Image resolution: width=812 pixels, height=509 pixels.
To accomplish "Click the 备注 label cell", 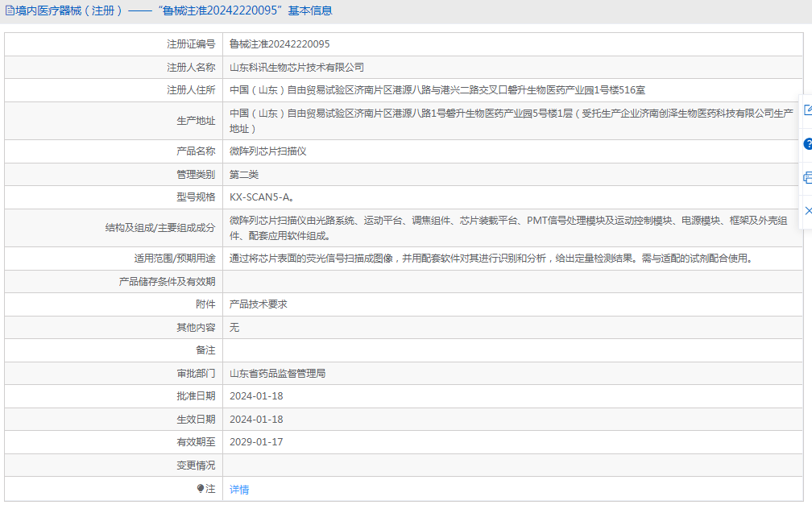I will (x=114, y=350).
